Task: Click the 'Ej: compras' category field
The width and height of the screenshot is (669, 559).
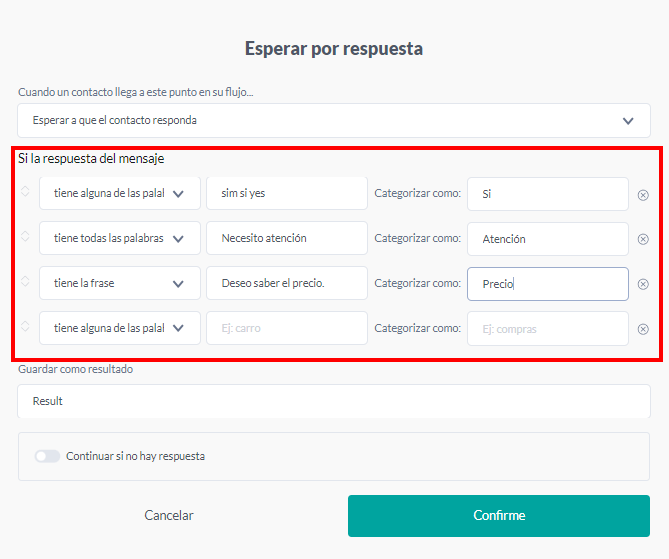Action: 547,328
